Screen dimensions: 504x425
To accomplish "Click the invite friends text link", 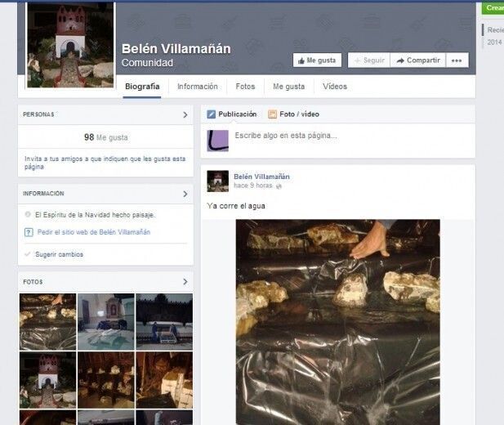I will click(x=105, y=163).
